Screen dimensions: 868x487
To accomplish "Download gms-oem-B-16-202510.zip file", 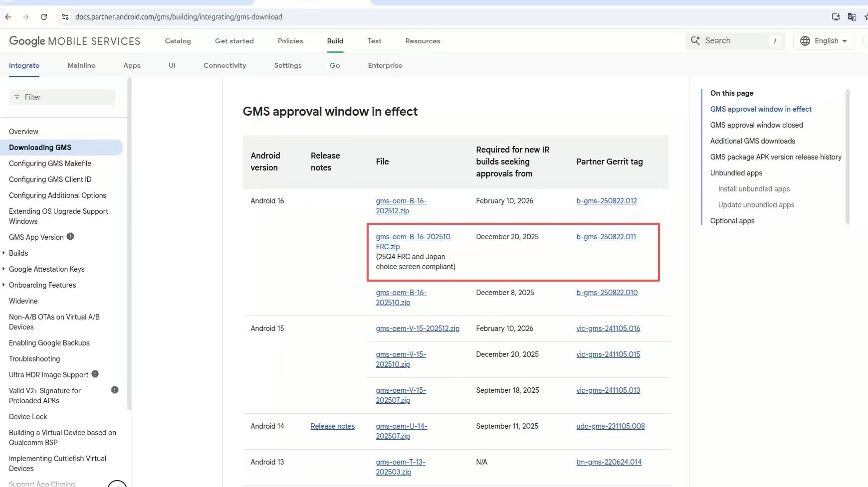I will (x=401, y=298).
